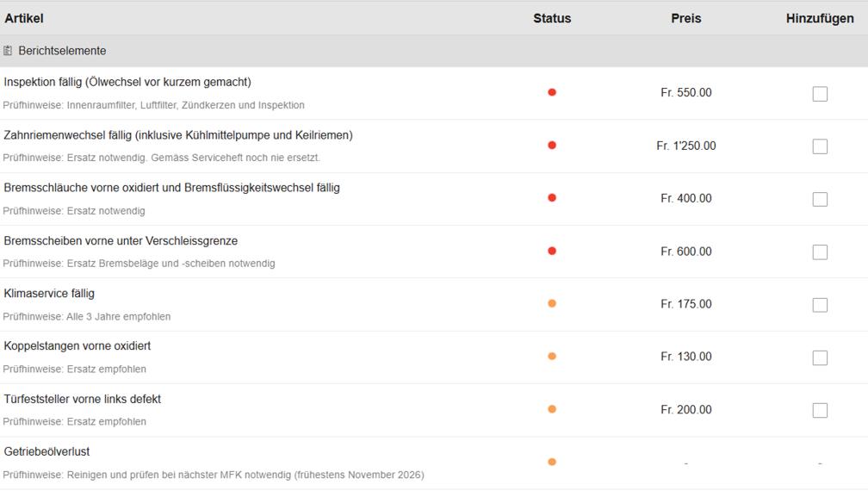Click red status dot for Inspektion fällig
The image size is (868, 491).
coord(552,92)
